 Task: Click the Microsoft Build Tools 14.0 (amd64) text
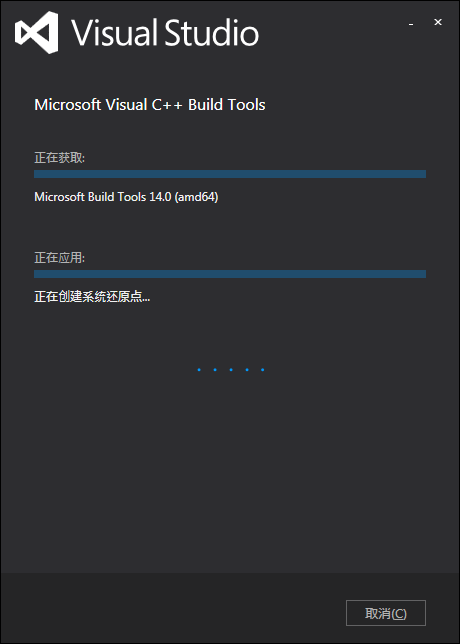126,197
